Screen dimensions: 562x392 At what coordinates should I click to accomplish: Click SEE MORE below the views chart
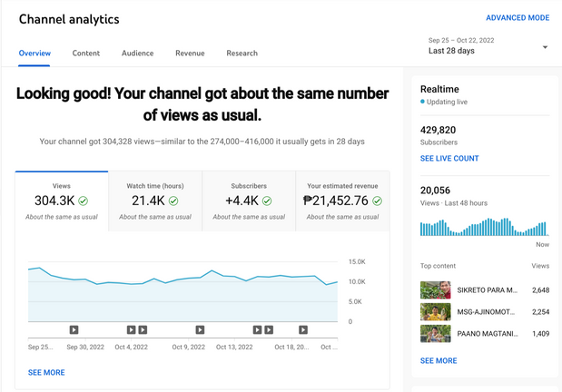point(46,373)
